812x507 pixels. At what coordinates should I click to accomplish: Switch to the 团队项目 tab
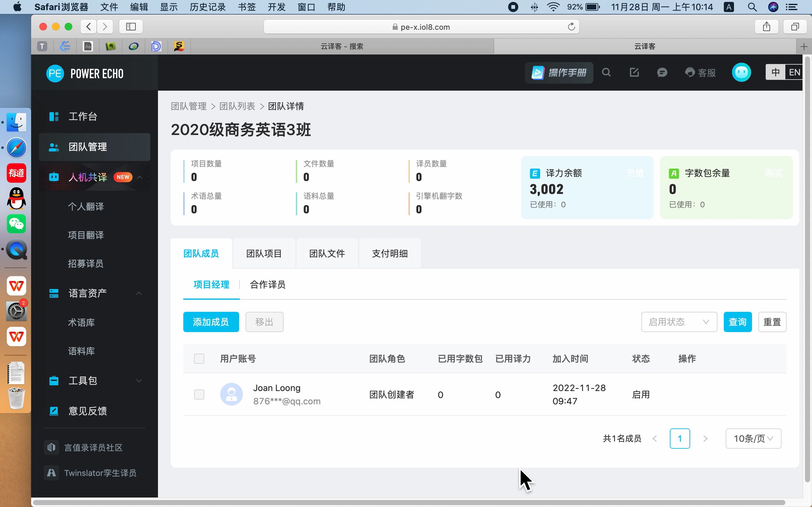tap(263, 253)
